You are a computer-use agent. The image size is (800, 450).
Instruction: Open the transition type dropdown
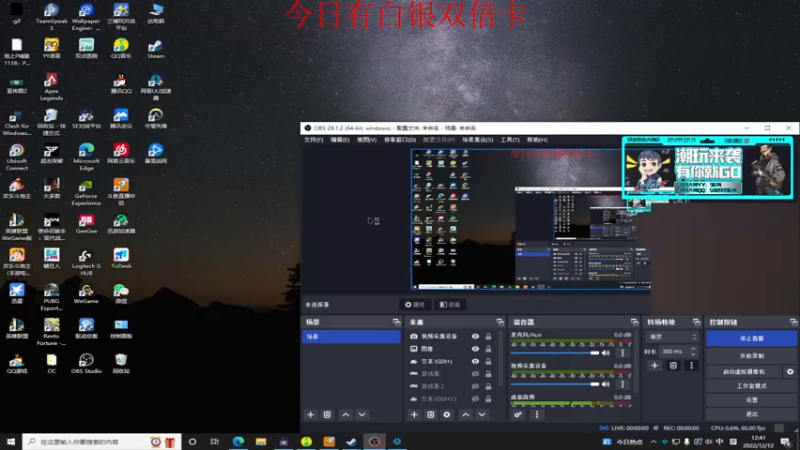[671, 337]
